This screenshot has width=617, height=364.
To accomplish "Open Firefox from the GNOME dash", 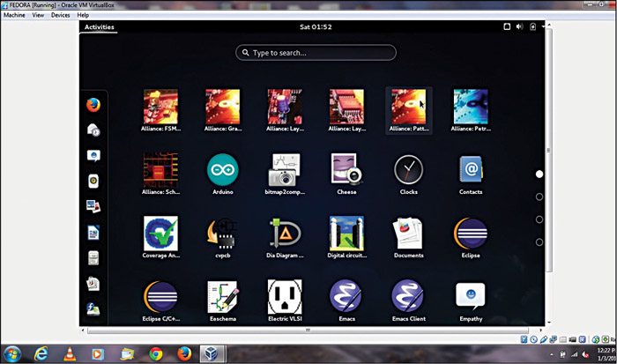I will click(93, 104).
